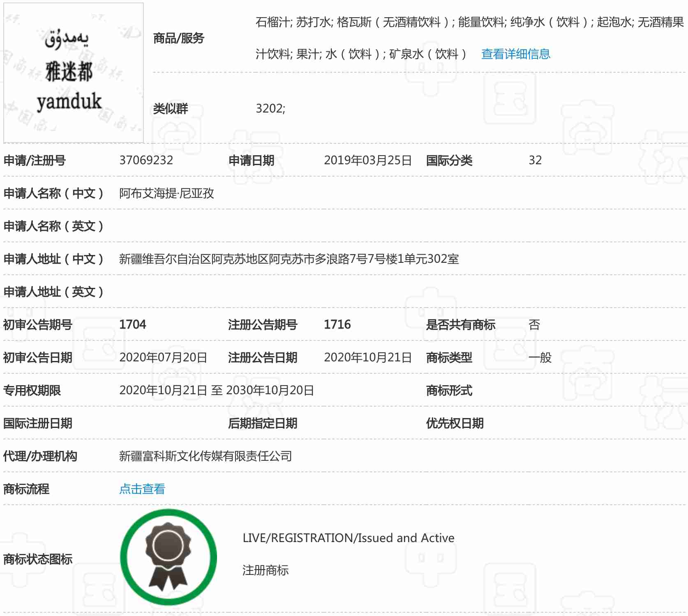Click the LIVE/REGISTRATION status text
The image size is (688, 616).
(x=348, y=538)
